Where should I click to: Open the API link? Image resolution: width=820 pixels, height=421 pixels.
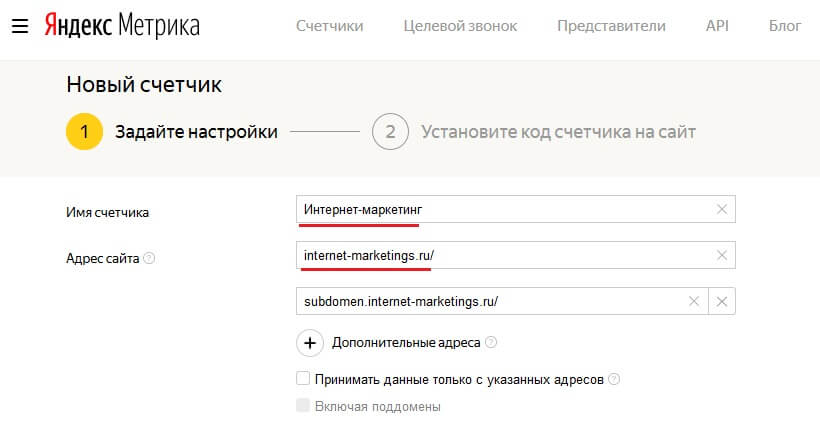tap(717, 25)
